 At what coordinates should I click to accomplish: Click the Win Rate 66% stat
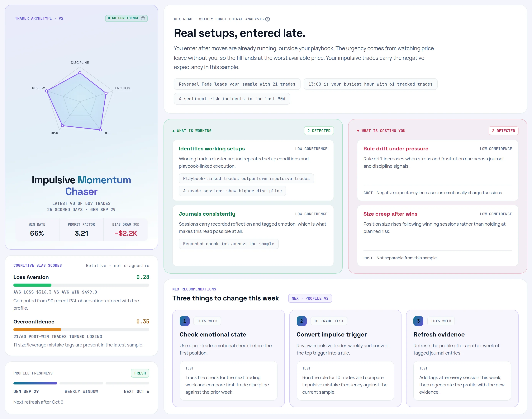[x=37, y=230]
